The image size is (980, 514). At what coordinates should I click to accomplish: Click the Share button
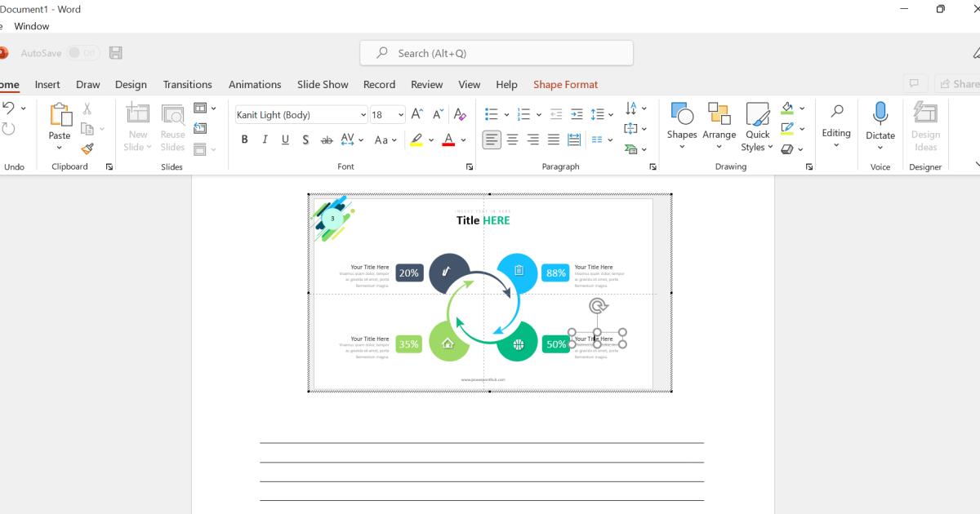coord(958,83)
